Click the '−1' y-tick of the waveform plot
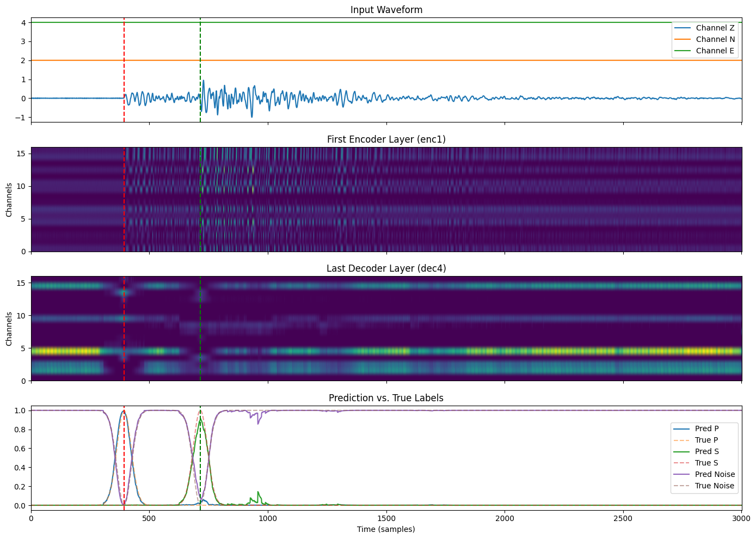This screenshot has width=756, height=539. tap(22, 118)
